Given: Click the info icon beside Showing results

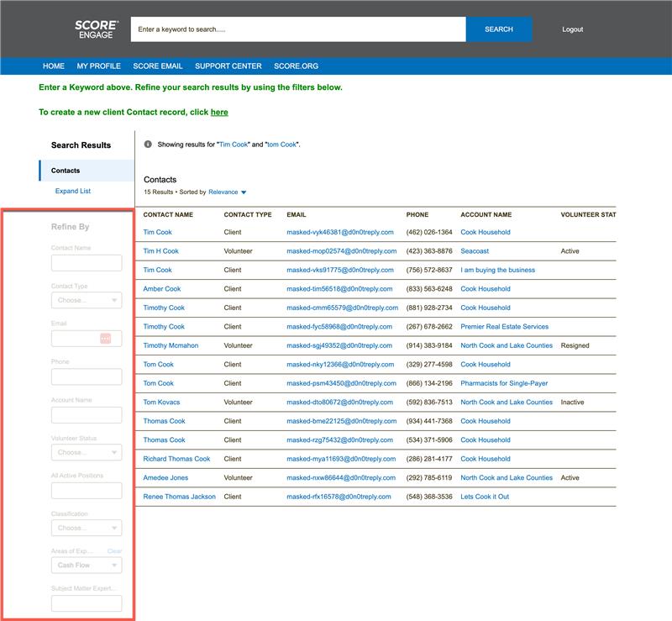Looking at the screenshot, I should click(x=148, y=144).
